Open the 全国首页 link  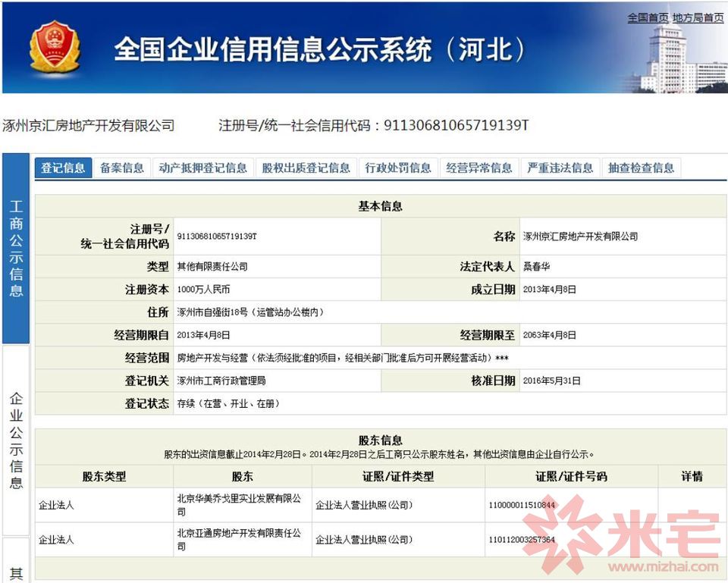tap(648, 18)
